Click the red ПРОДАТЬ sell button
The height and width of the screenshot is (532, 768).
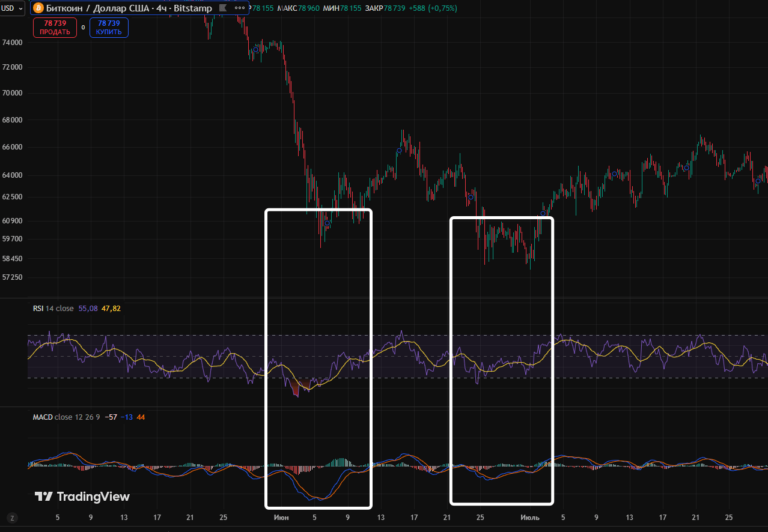55,28
